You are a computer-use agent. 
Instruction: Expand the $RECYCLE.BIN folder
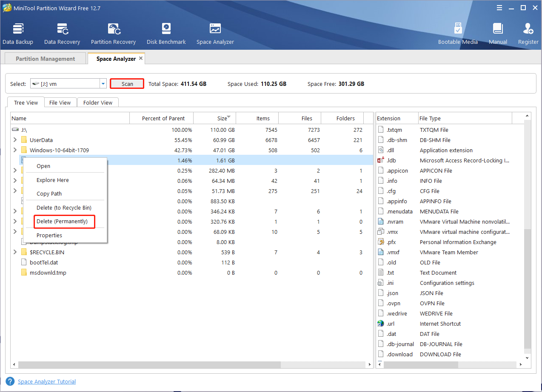click(x=15, y=252)
